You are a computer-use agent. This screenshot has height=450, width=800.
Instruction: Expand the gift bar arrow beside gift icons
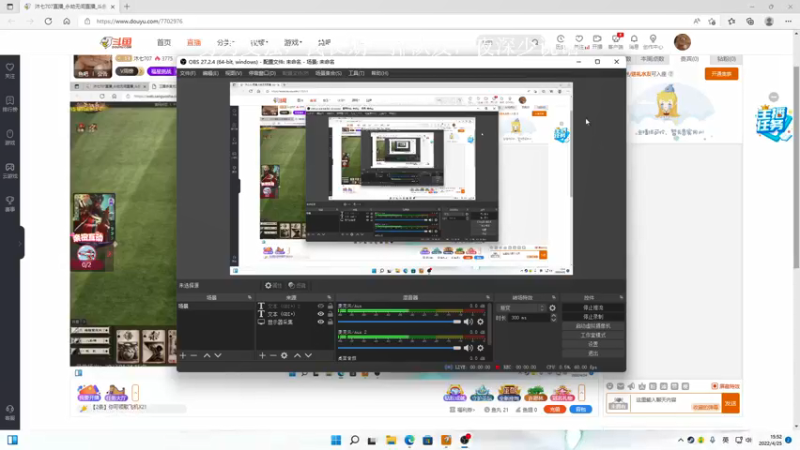(x=581, y=392)
